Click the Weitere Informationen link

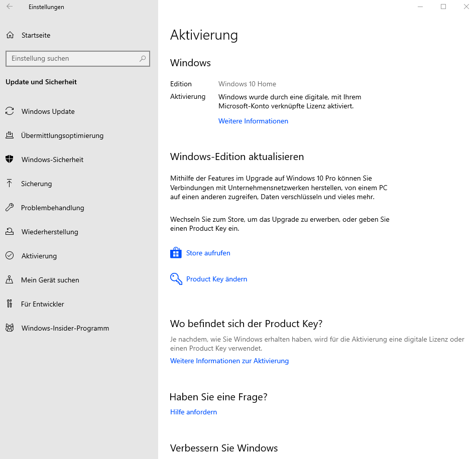(x=253, y=121)
